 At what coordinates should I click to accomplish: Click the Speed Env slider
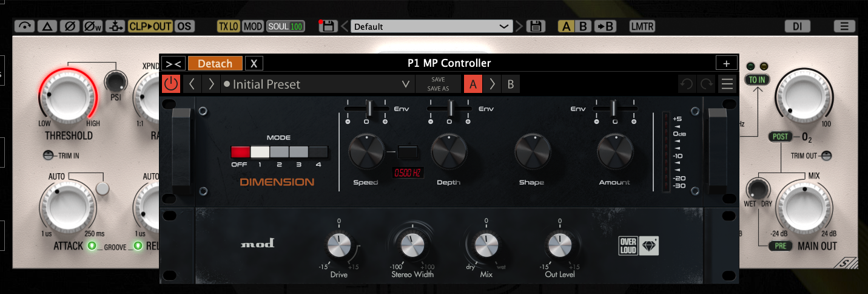366,108
